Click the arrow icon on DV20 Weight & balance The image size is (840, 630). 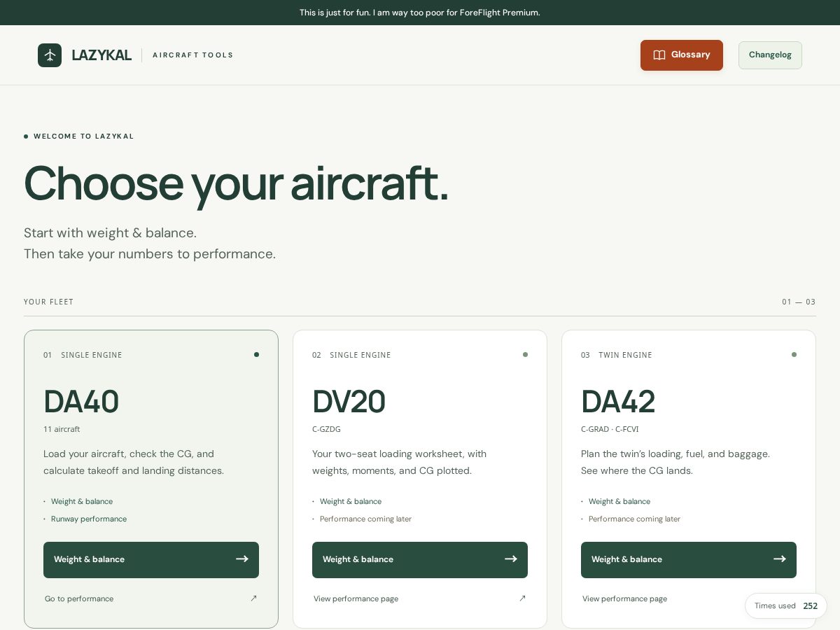coord(511,559)
